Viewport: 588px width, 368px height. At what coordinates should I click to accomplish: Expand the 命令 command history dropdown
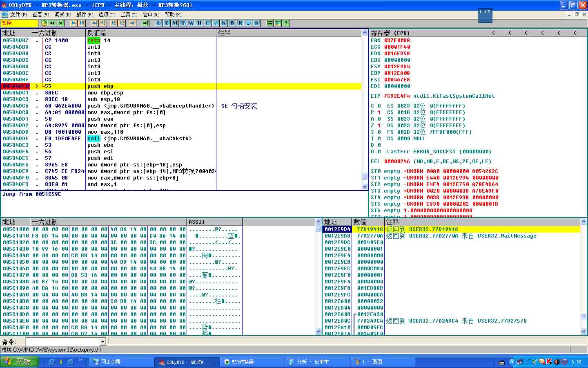(102, 341)
